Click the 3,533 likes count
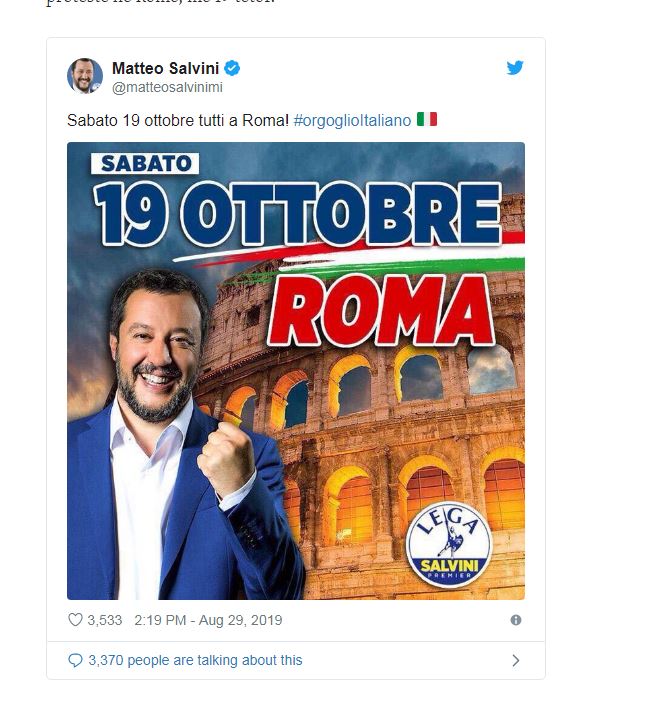The width and height of the screenshot is (660, 707). [105, 620]
